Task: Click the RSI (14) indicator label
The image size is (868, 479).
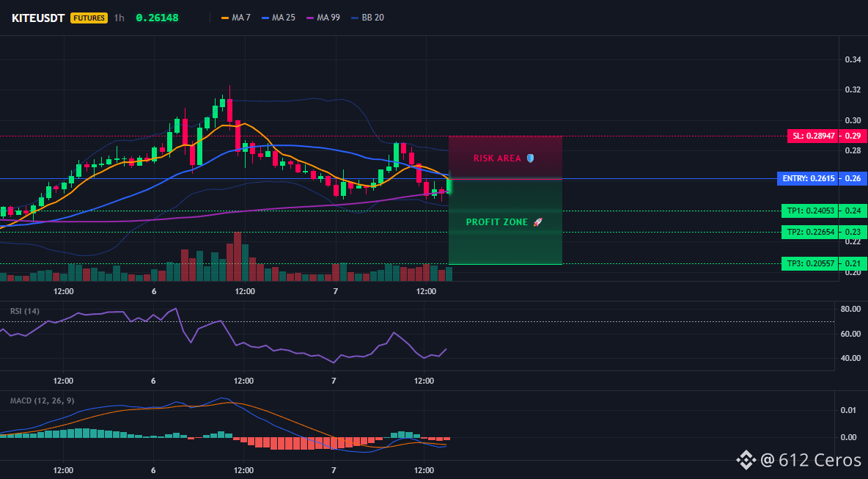Action: click(25, 311)
